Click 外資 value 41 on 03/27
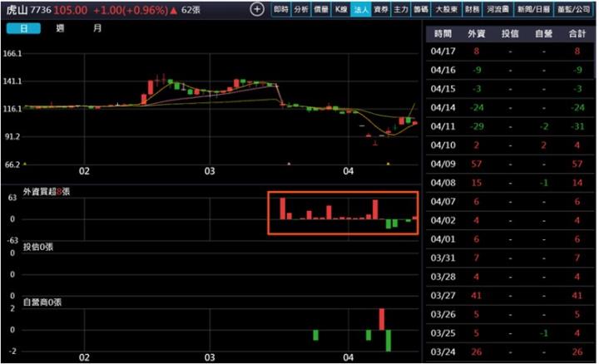The image size is (599, 364). pos(477,296)
